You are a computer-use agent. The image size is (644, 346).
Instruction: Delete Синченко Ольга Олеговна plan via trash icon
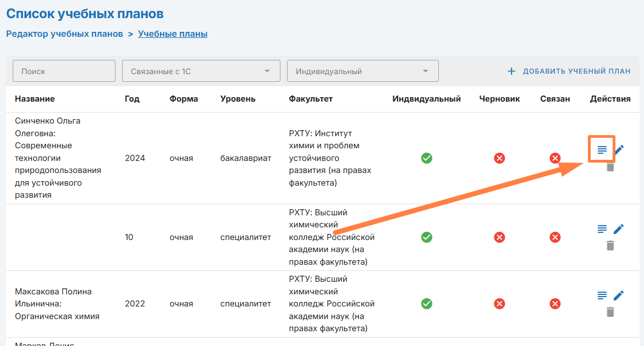pos(610,167)
